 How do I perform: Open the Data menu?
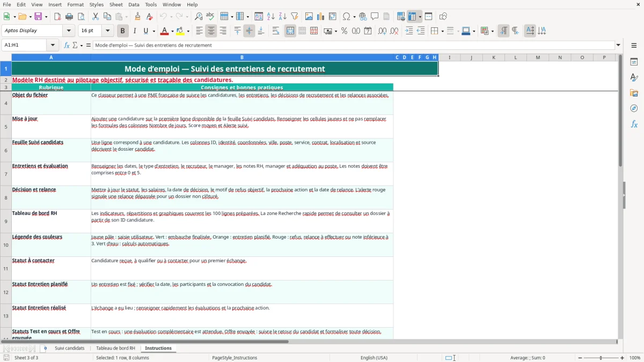(x=134, y=4)
